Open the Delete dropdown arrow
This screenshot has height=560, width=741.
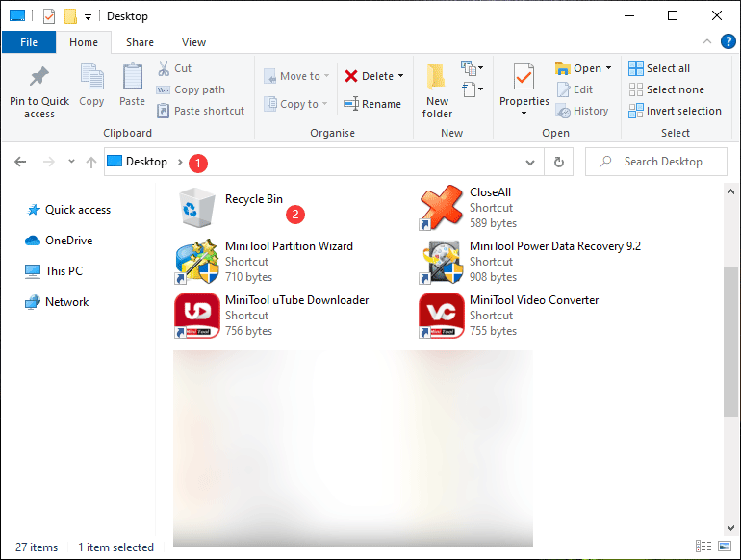coord(400,76)
